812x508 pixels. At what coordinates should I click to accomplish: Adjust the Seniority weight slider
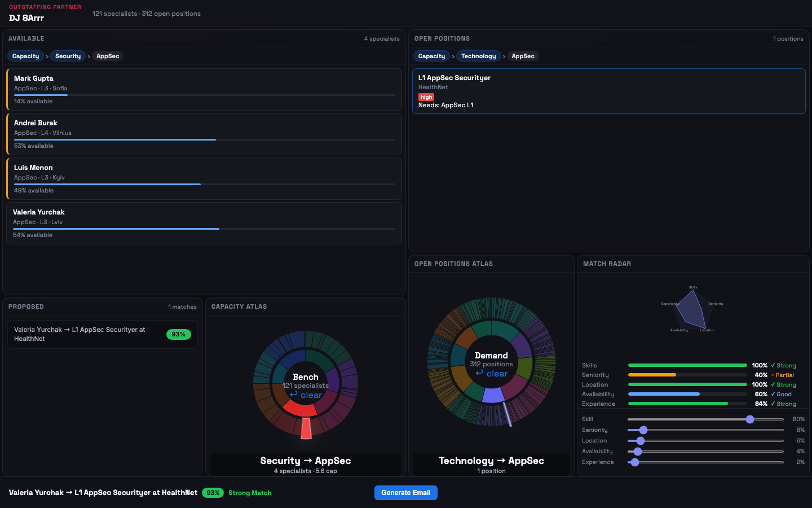[x=705, y=430]
